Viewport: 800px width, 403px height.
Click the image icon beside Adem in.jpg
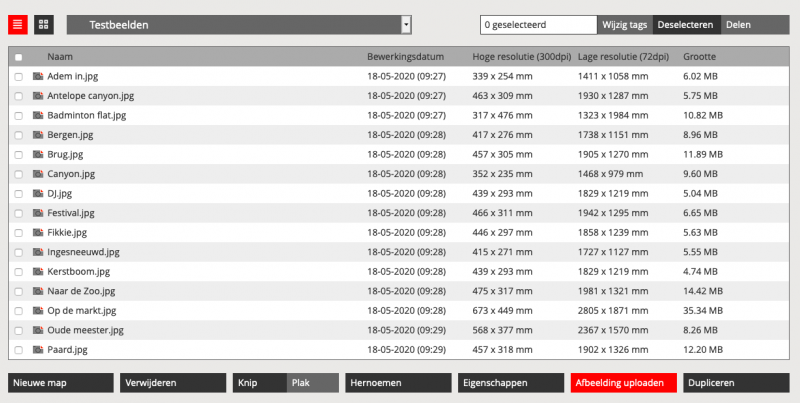pos(38,76)
